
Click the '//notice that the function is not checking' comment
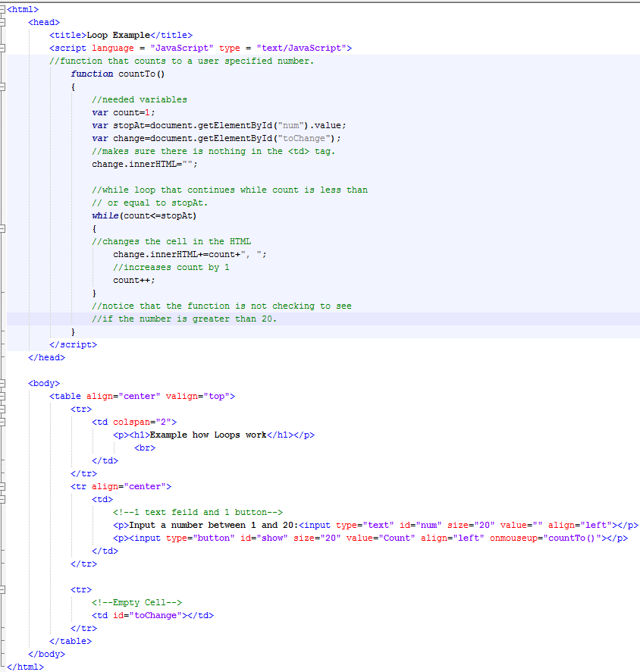click(x=221, y=306)
